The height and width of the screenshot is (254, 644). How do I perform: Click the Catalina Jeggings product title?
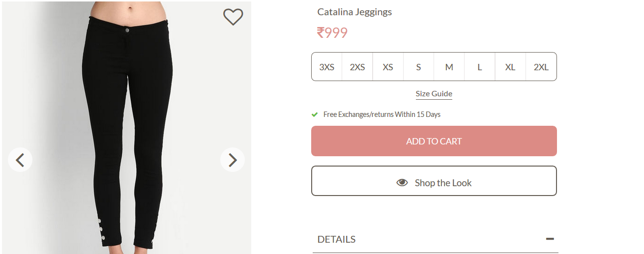(x=354, y=12)
